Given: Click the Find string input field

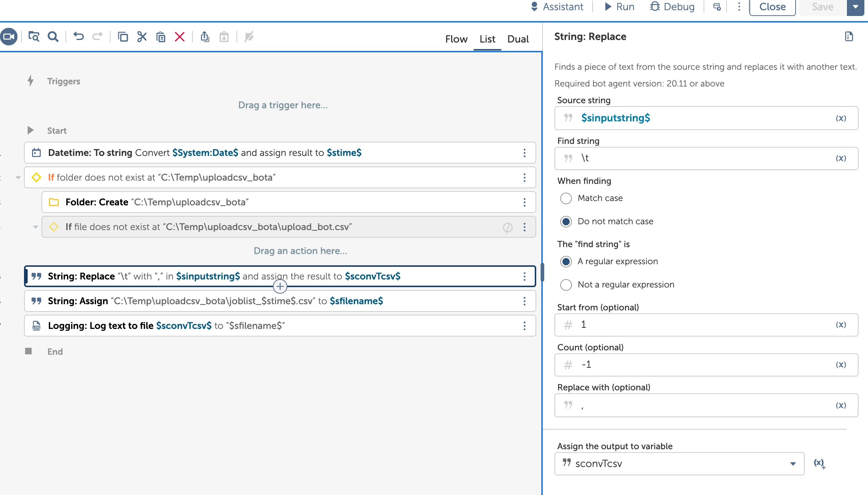Looking at the screenshot, I should pos(706,158).
